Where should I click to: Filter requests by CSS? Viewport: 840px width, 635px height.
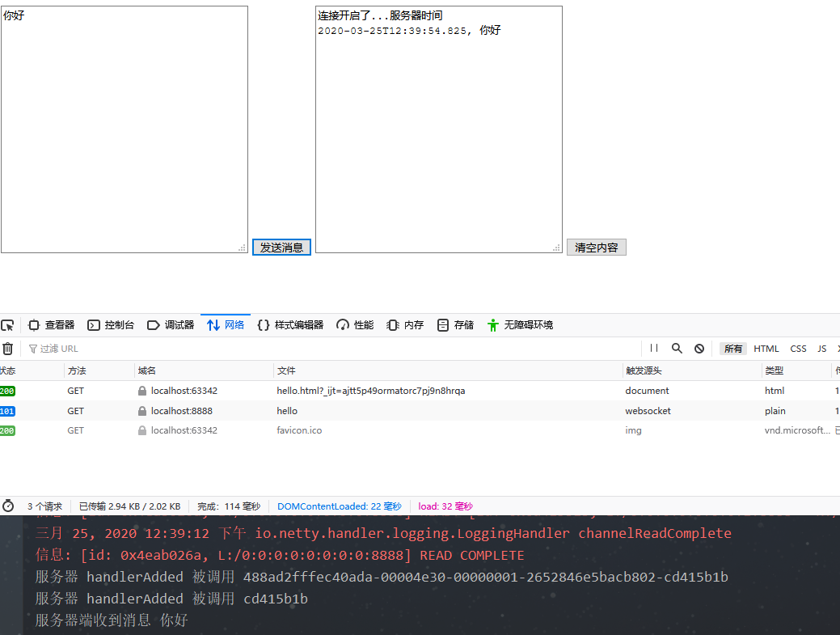(798, 349)
